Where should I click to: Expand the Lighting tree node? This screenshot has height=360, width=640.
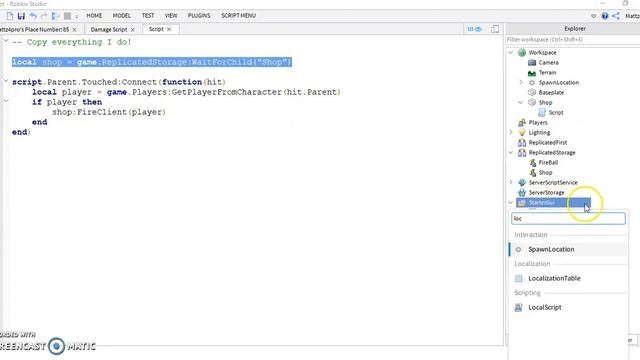(511, 132)
